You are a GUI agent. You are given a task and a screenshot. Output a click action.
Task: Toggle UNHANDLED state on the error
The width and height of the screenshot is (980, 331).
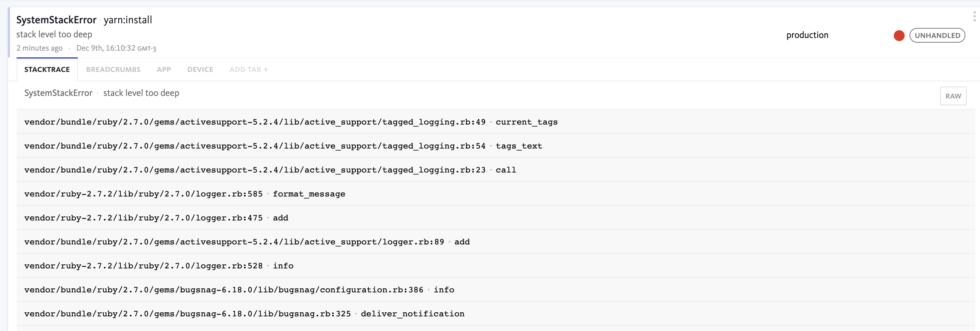click(x=937, y=35)
